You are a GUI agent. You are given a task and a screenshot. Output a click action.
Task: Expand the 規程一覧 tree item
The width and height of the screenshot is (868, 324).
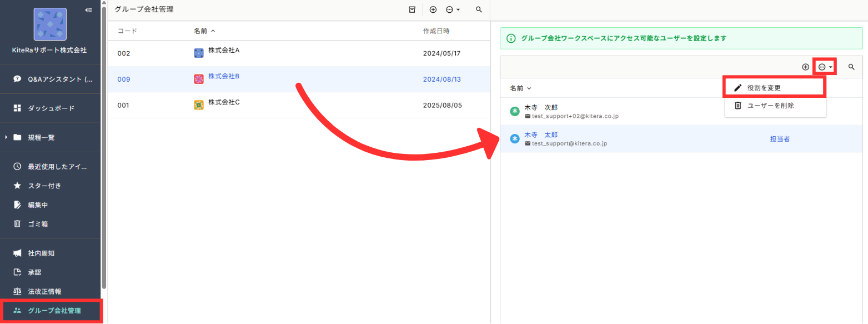coord(6,137)
